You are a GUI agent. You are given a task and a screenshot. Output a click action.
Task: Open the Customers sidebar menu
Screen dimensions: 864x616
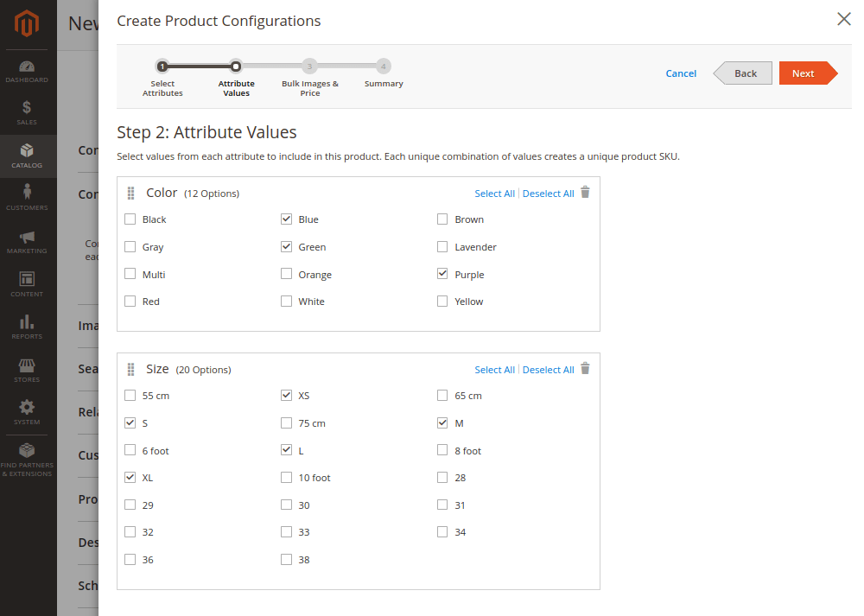pyautogui.click(x=27, y=198)
